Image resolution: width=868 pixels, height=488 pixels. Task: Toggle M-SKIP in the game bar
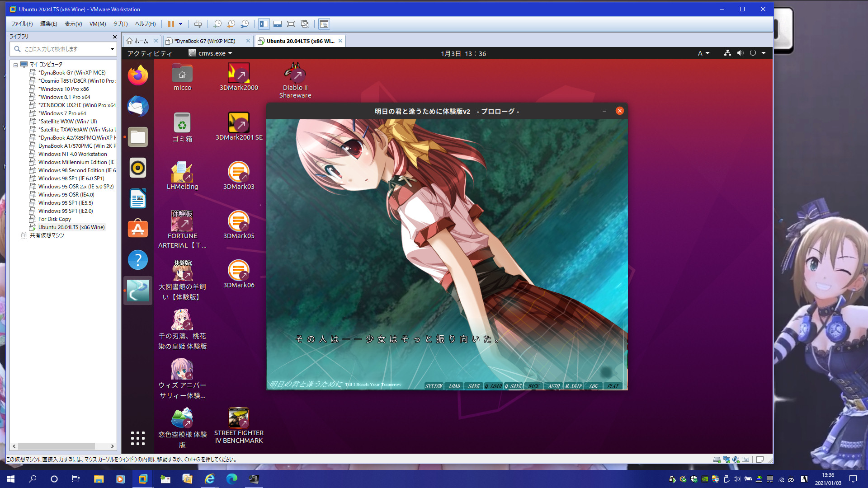(573, 386)
